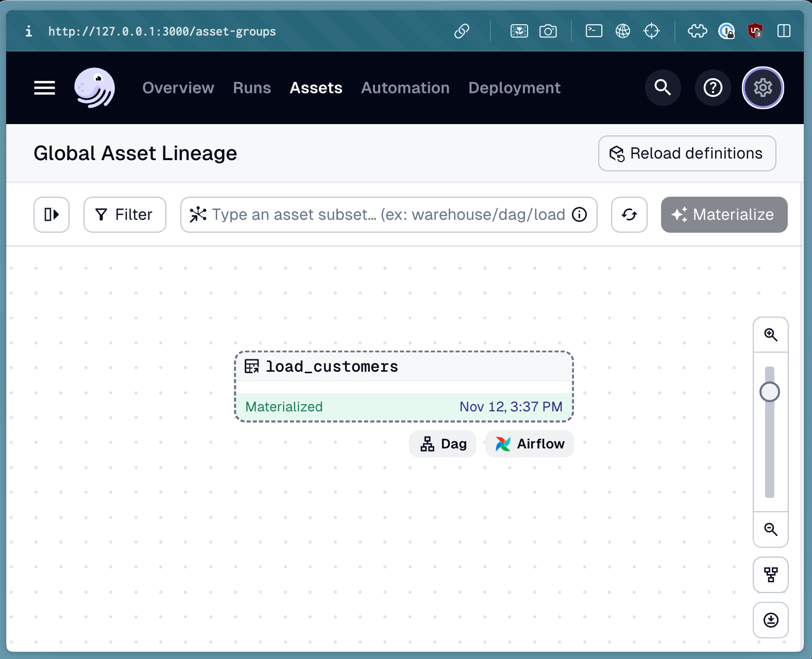The image size is (812, 659).
Task: Open the Filter dropdown
Action: (125, 215)
